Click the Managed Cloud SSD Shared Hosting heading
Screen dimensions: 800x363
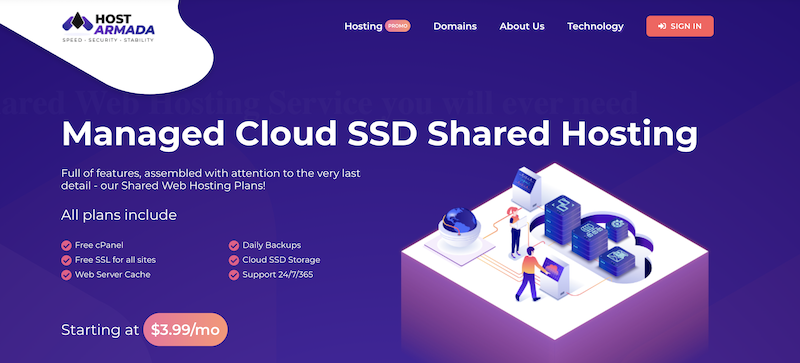tap(379, 133)
